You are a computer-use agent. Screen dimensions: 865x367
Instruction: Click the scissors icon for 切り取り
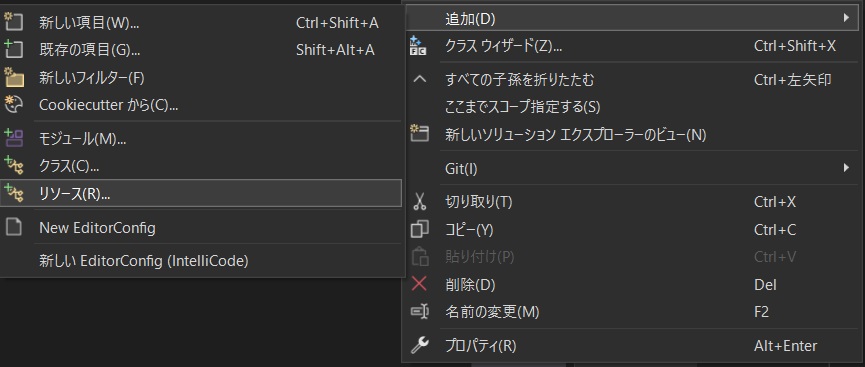420,202
